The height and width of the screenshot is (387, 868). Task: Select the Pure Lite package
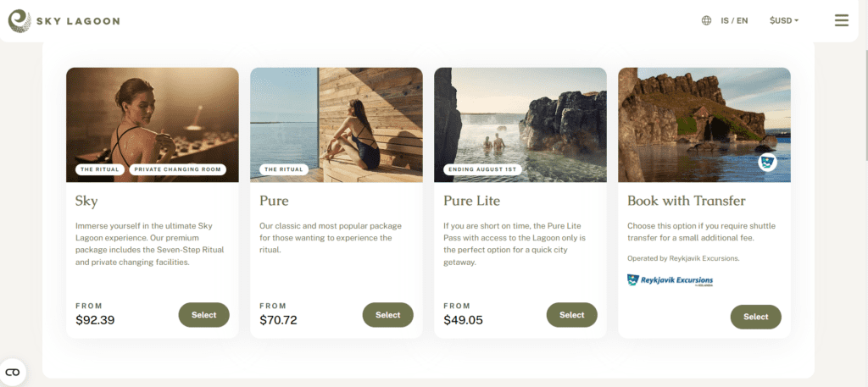point(572,314)
